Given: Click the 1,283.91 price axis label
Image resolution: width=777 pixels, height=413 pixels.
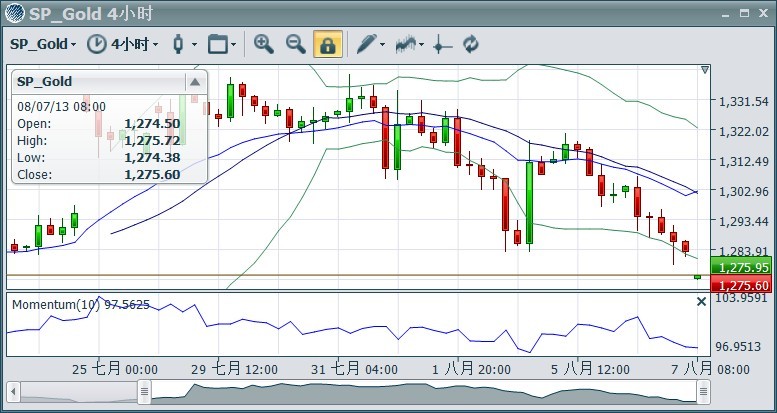Looking at the screenshot, I should [744, 250].
